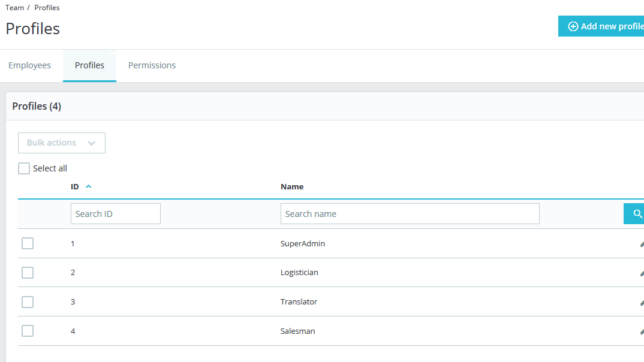Select the Translator row checkbox

coord(28,302)
